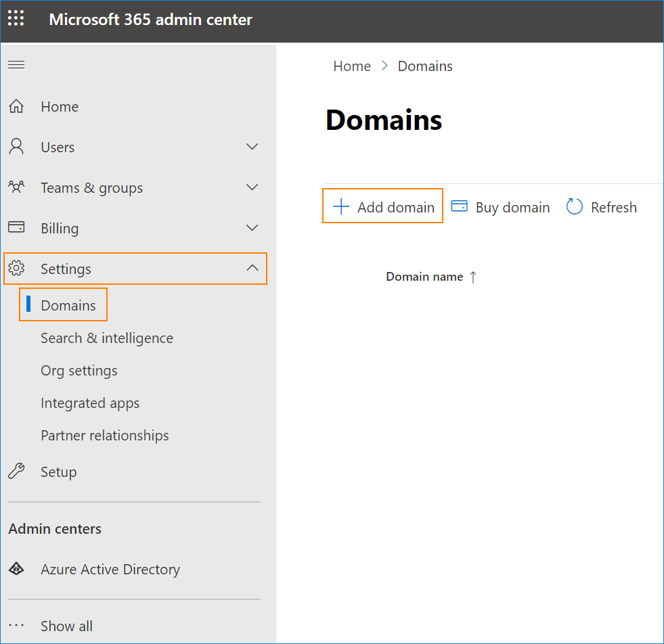Click the Microsoft 365 admin center title
The height and width of the screenshot is (644, 664).
[x=151, y=20]
